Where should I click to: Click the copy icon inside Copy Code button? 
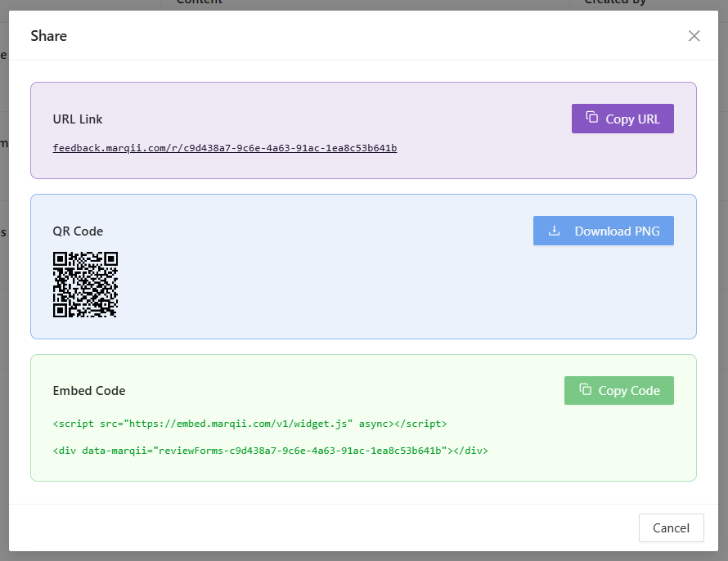(x=585, y=390)
